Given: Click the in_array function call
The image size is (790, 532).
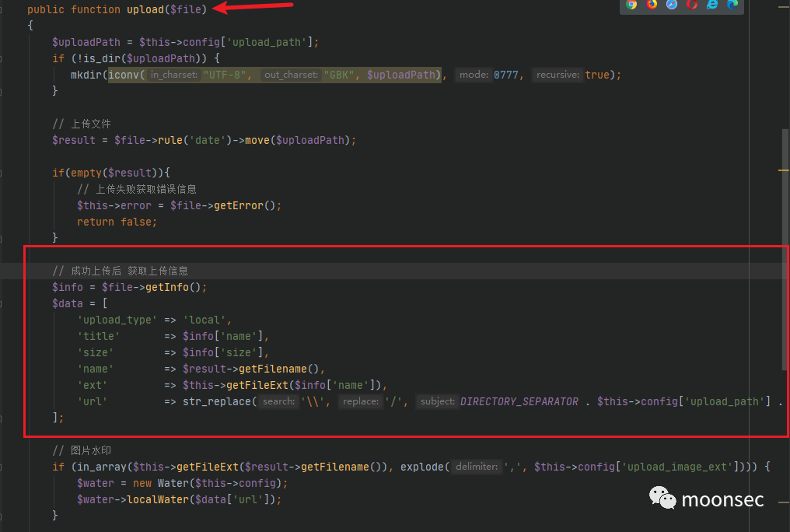Looking at the screenshot, I should coord(102,467).
